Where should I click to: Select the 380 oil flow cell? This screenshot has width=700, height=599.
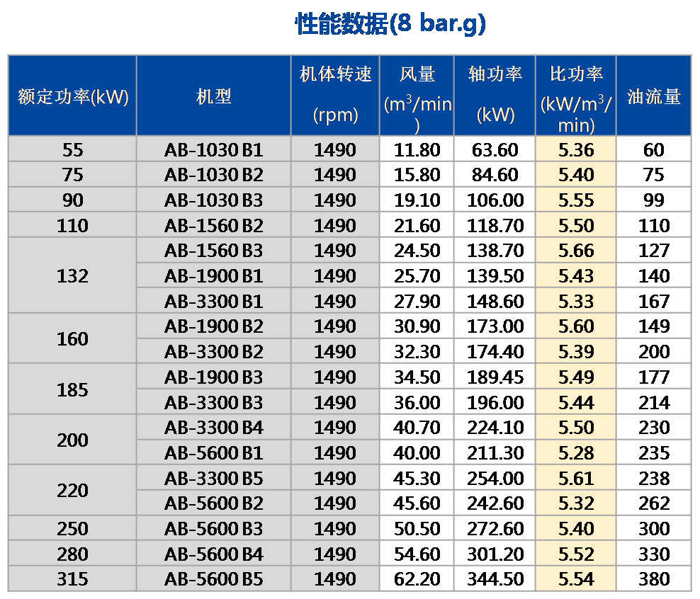(x=653, y=578)
